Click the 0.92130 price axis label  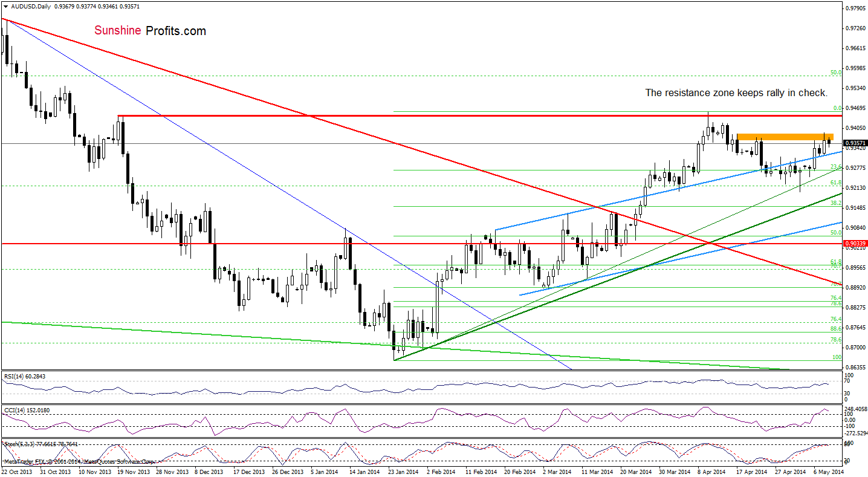[855, 188]
